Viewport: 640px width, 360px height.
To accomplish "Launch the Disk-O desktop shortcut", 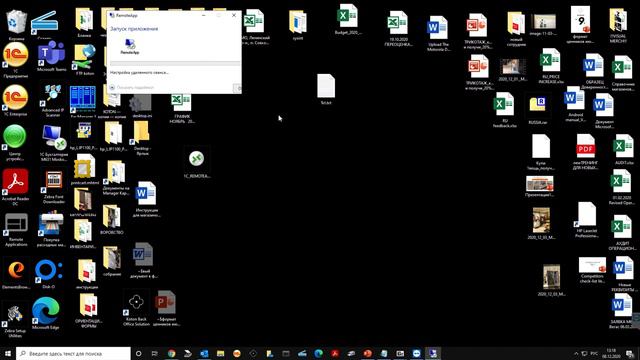I will pos(48,273).
